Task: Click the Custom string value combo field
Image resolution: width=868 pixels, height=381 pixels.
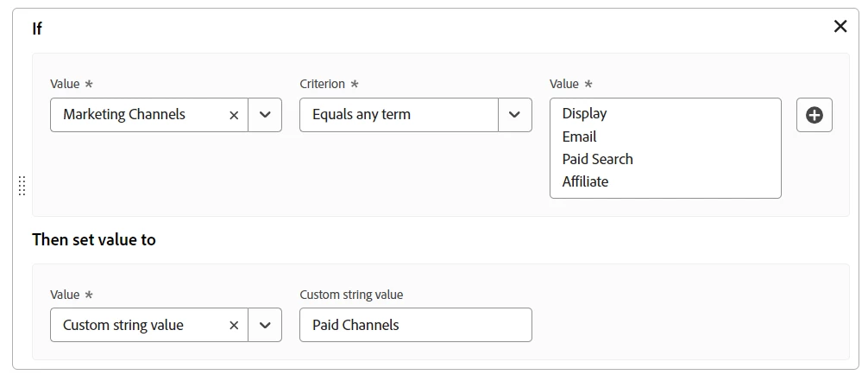Action: (138, 326)
